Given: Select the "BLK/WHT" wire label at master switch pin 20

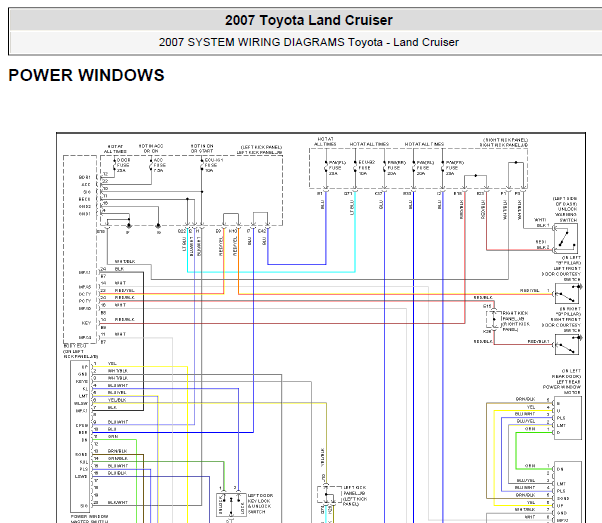Looking at the screenshot, I should [x=117, y=502].
